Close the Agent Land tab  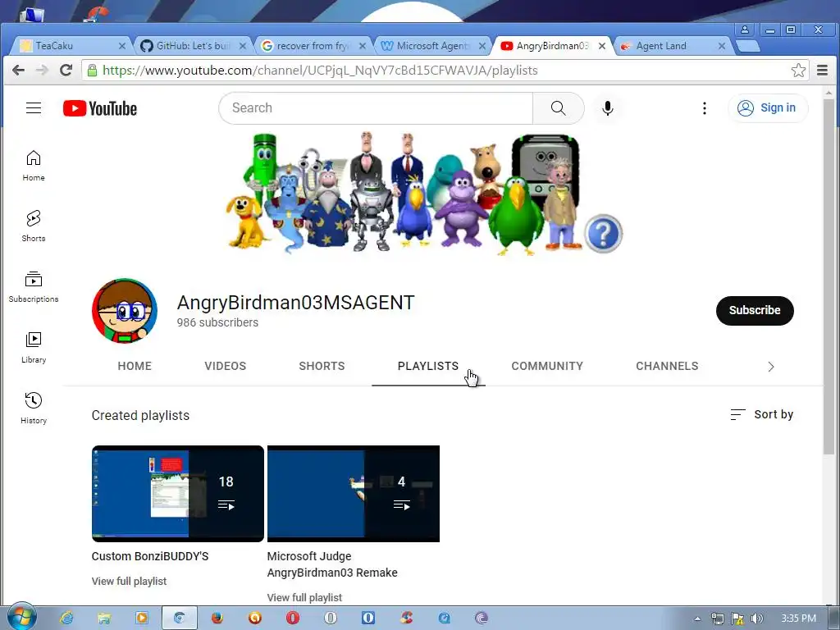pos(722,46)
